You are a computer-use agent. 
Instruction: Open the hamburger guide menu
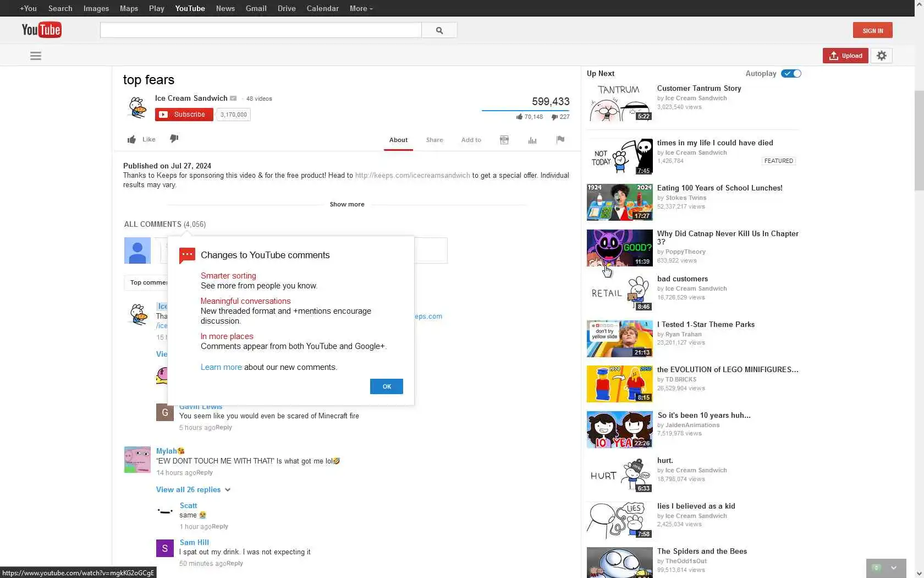tap(36, 56)
